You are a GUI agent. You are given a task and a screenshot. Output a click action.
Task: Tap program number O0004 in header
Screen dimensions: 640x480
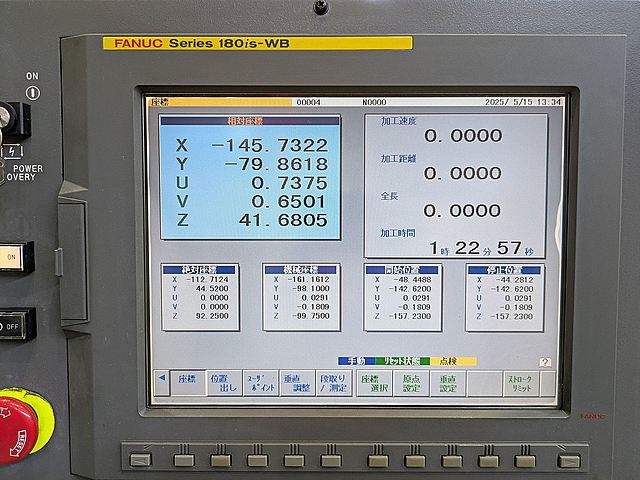(308, 102)
